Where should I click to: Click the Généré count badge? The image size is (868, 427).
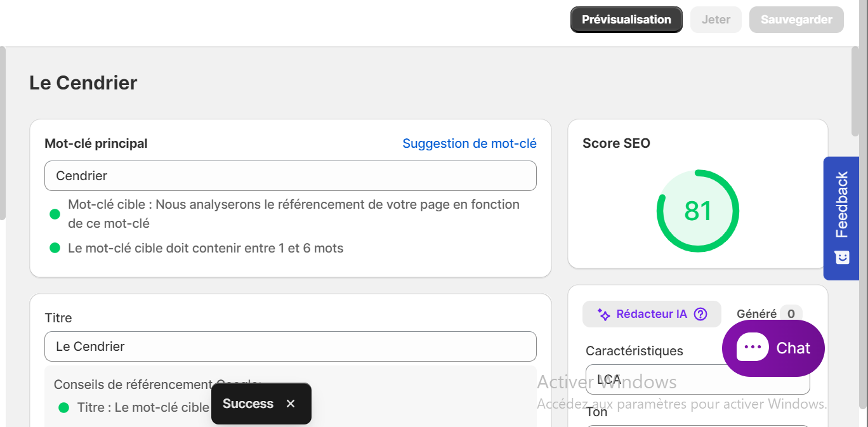point(791,313)
